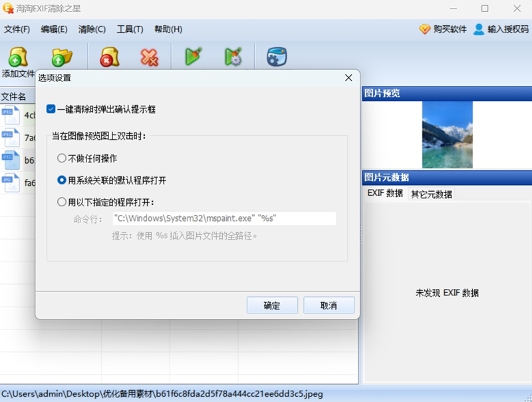Toggle the one-key clear confirmation checkbox

coord(51,109)
